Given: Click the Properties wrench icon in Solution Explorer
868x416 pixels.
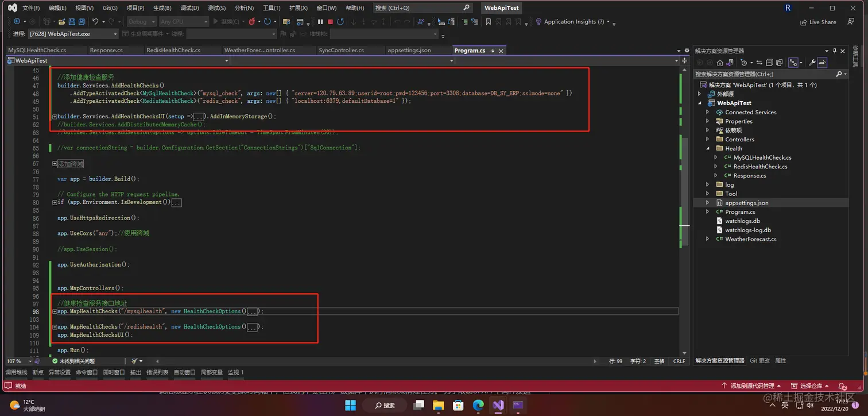Looking at the screenshot, I should point(812,63).
